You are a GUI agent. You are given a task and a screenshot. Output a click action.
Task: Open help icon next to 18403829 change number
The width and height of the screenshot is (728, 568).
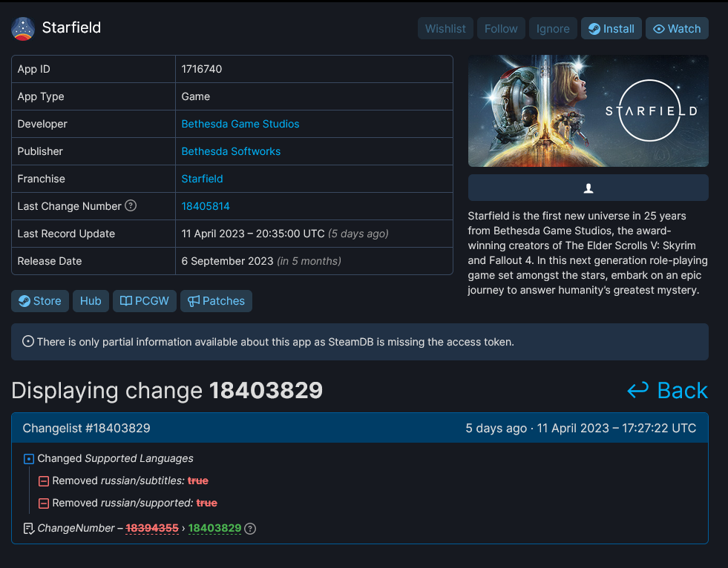250,529
